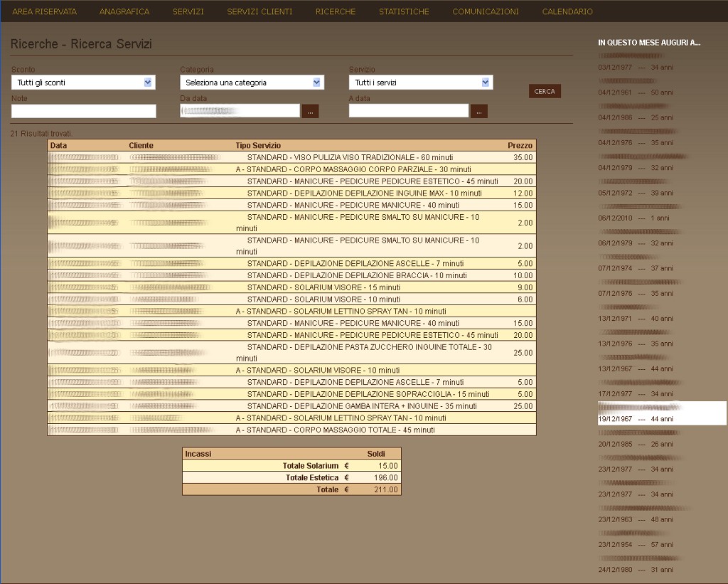Click the Da data input field
The width and height of the screenshot is (728, 584).
[240, 111]
